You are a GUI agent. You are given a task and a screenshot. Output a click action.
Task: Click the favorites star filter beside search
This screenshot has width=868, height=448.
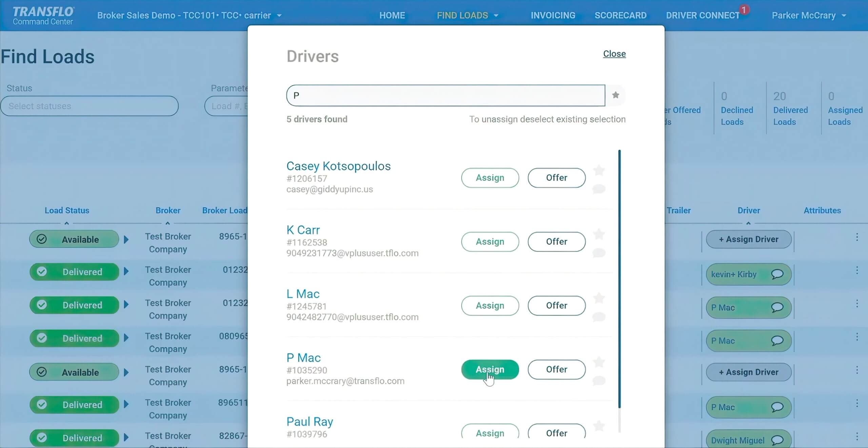(615, 95)
